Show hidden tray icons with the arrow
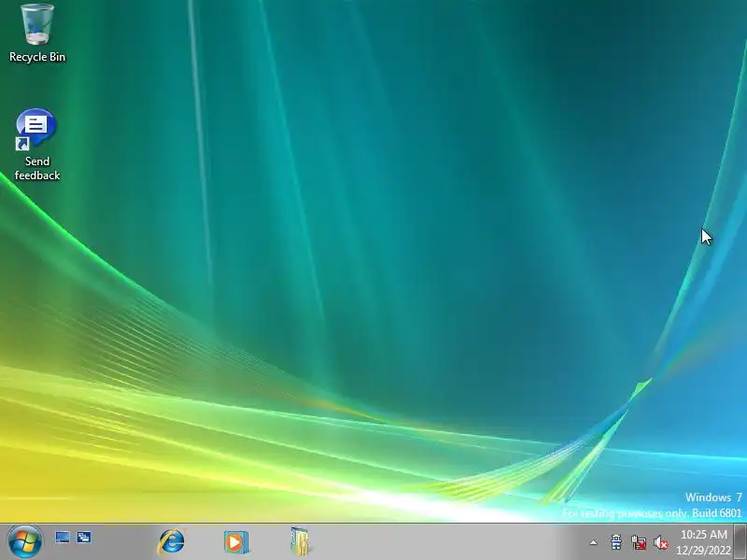The height and width of the screenshot is (560, 747). coord(593,542)
